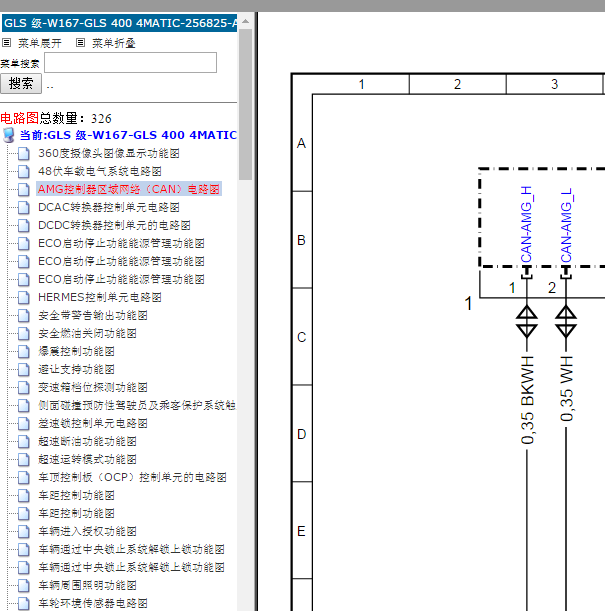The height and width of the screenshot is (611, 605).
Task: Collapse all menus with 菜单折叠
Action: (x=114, y=43)
